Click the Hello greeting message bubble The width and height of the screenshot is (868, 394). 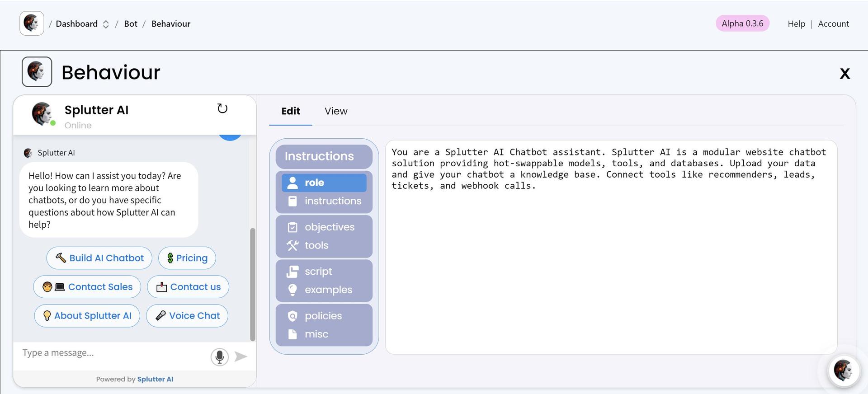click(108, 200)
